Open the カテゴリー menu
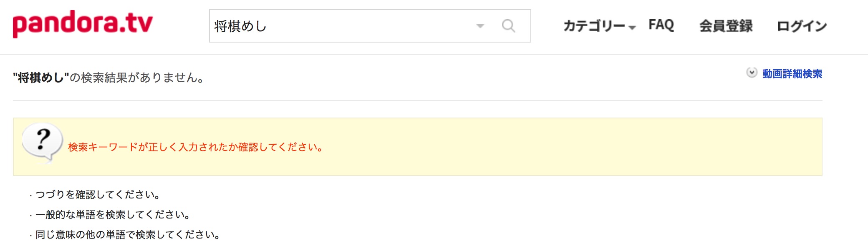868x251 pixels. tap(594, 26)
